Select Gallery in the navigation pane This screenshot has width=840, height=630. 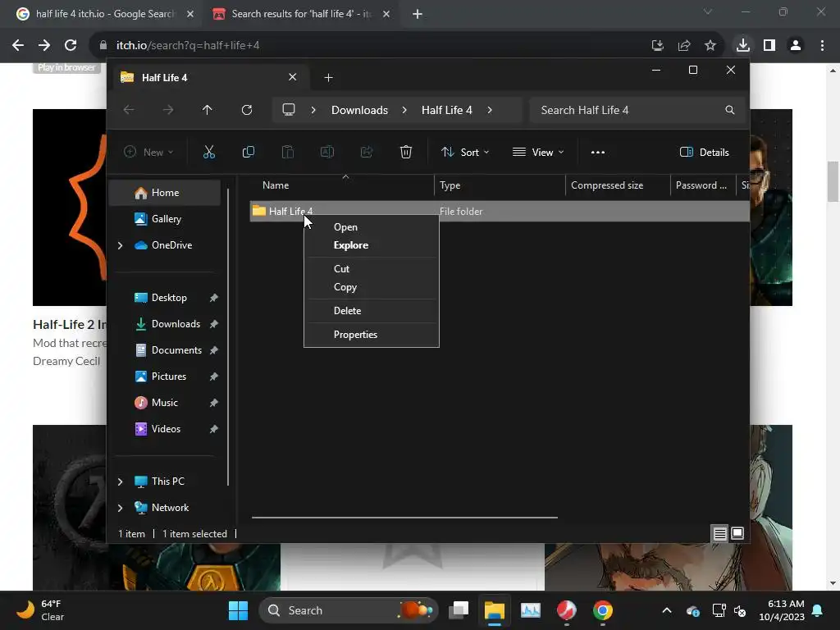coord(164,219)
